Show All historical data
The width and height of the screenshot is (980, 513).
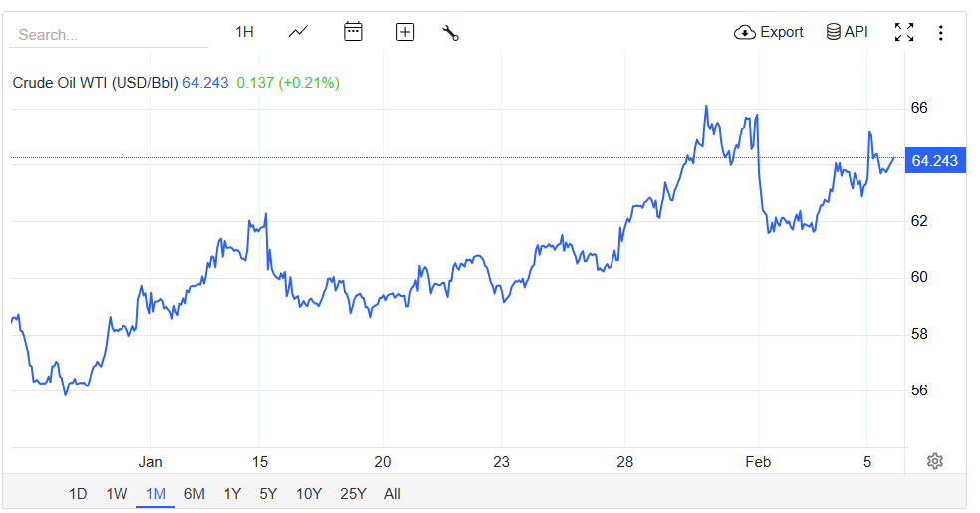pos(392,494)
